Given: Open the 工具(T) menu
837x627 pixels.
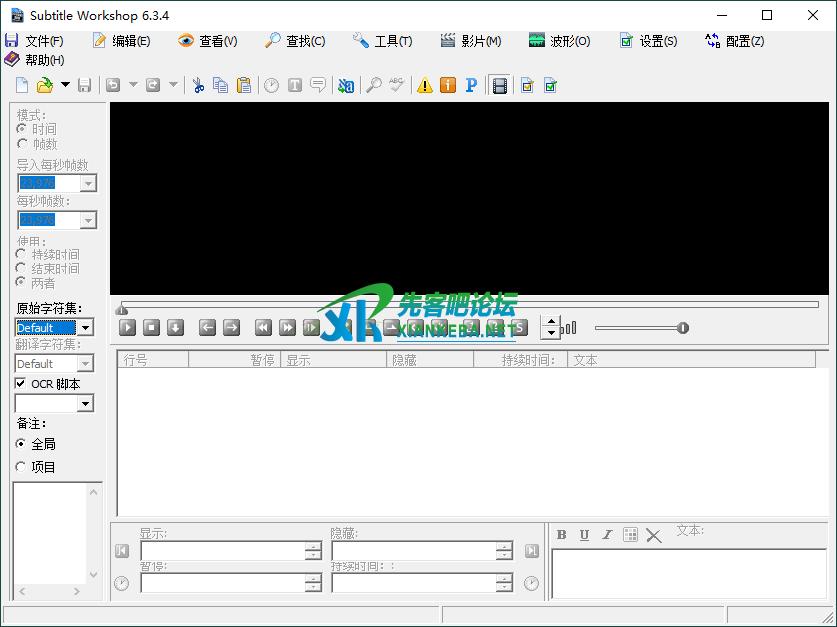Looking at the screenshot, I should 383,41.
